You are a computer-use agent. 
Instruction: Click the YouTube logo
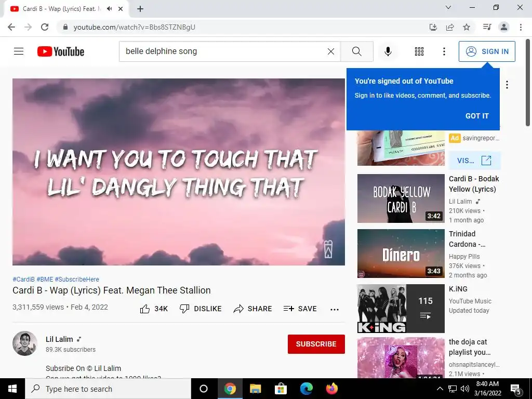point(61,51)
